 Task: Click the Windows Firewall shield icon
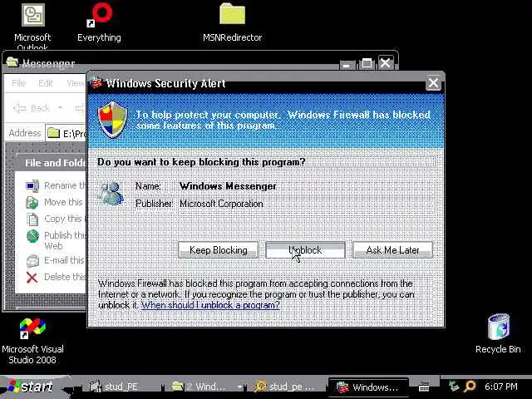click(113, 120)
